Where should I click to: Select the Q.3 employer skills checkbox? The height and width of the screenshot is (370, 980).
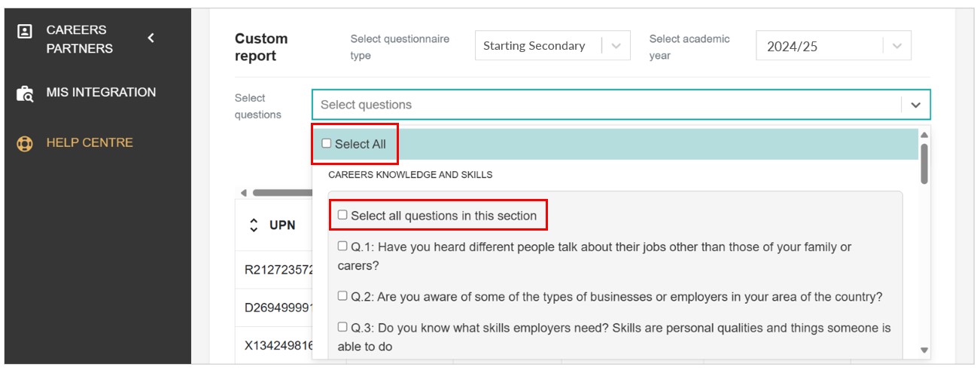tap(342, 327)
